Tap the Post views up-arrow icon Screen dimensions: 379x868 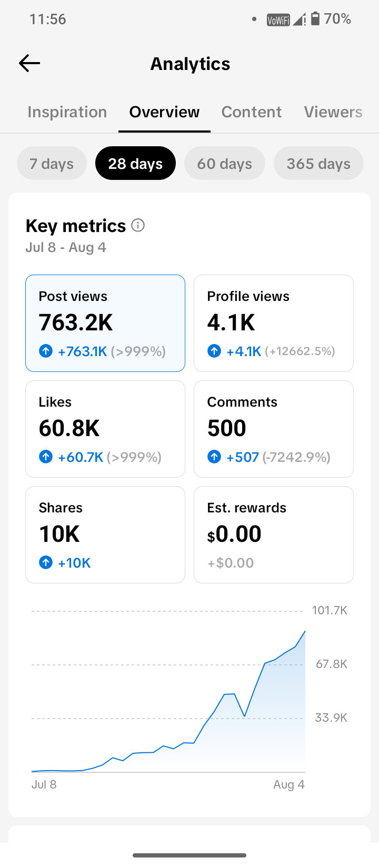(x=46, y=351)
